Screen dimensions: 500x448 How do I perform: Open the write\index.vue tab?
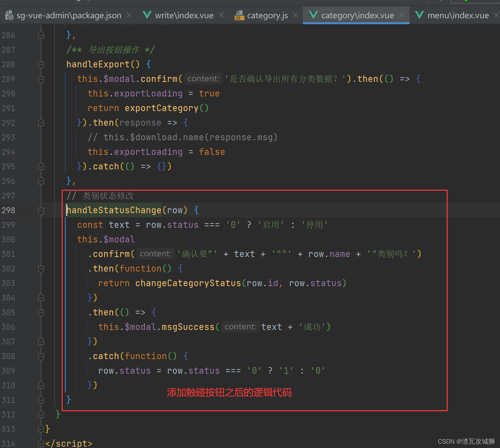point(184,15)
